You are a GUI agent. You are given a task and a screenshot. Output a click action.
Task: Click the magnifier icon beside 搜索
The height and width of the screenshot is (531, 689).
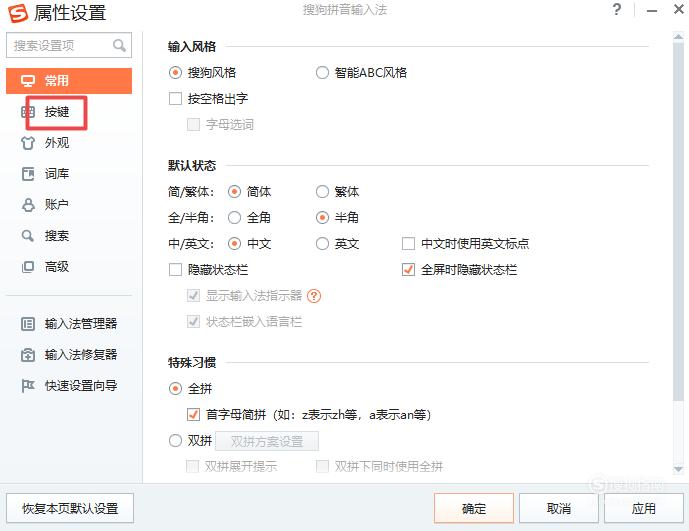click(28, 236)
